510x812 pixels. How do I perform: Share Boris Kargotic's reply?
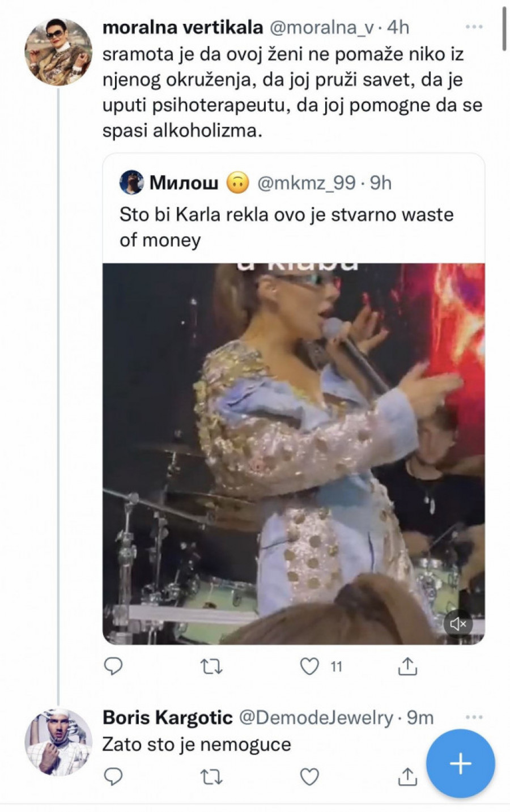coord(407,776)
